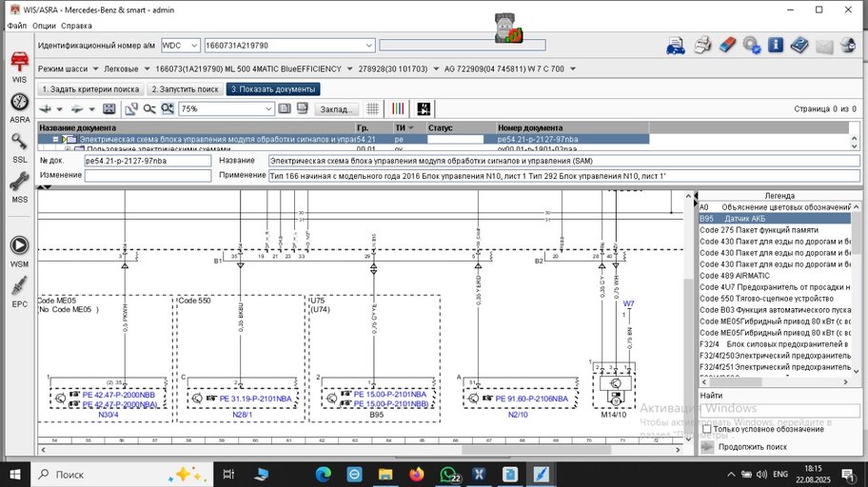This screenshot has width=868, height=487.
Task: Switch to '1. Задать критерии поиска' tab
Action: pyautogui.click(x=90, y=89)
